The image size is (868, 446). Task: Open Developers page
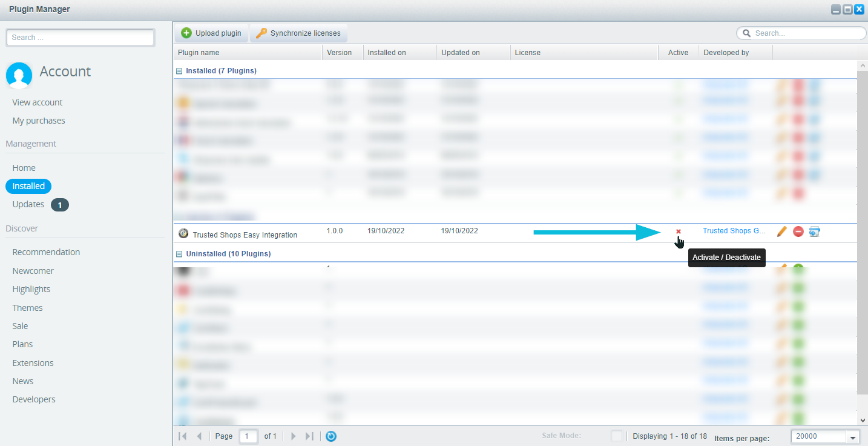click(34, 399)
